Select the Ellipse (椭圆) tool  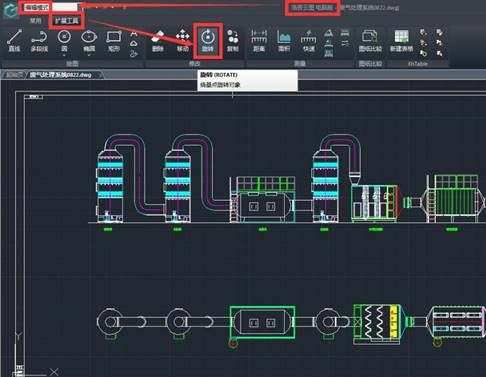(89, 40)
